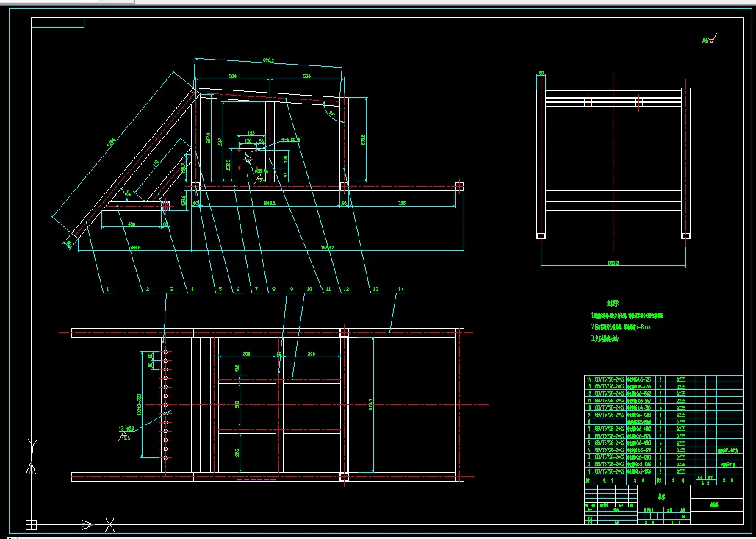The width and height of the screenshot is (756, 539).
Task: Select the right title block cell below the parts list
Action: [716, 504]
